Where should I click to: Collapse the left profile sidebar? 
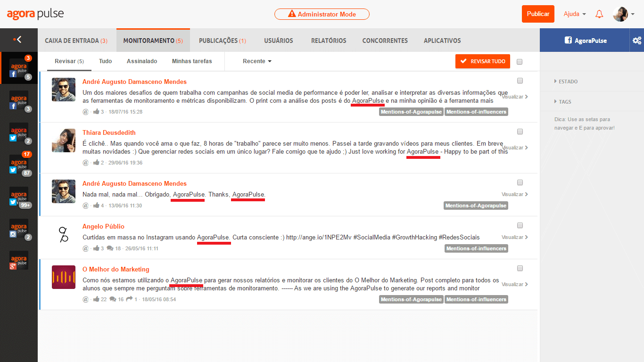click(x=18, y=40)
